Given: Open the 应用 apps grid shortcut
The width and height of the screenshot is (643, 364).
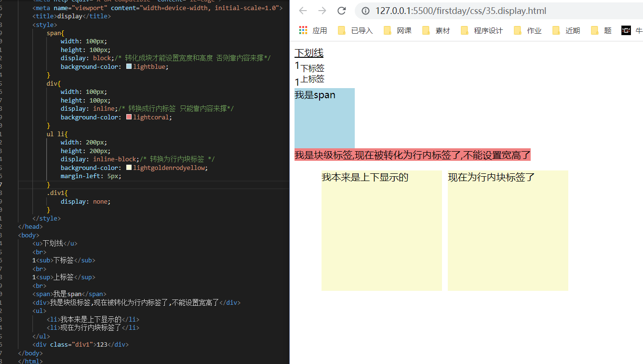Looking at the screenshot, I should point(313,30).
